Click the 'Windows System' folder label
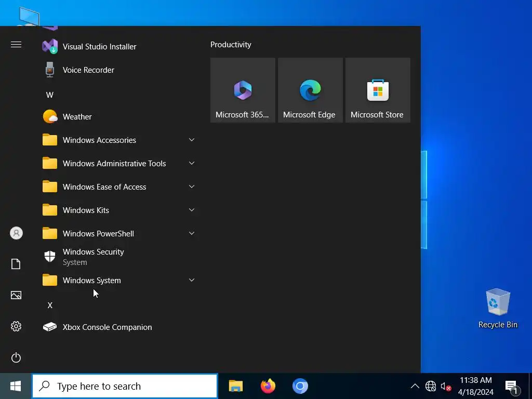Image resolution: width=532 pixels, height=399 pixels. click(x=91, y=281)
